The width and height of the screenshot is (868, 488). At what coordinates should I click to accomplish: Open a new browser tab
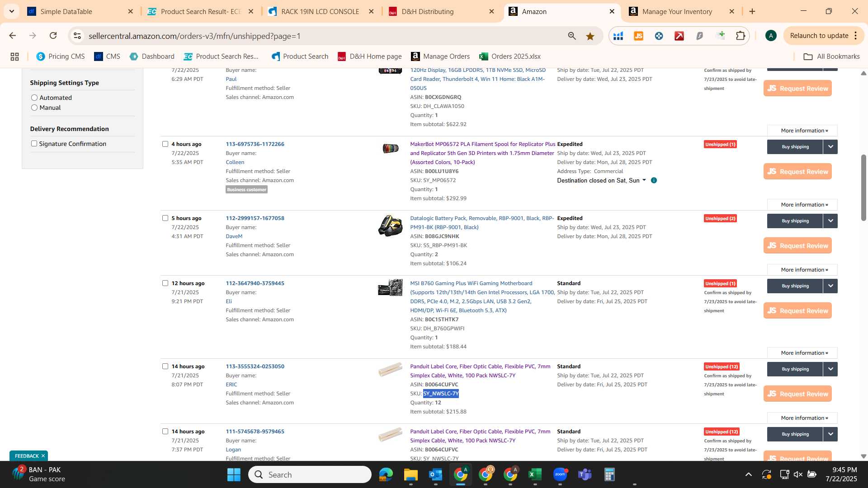point(752,11)
